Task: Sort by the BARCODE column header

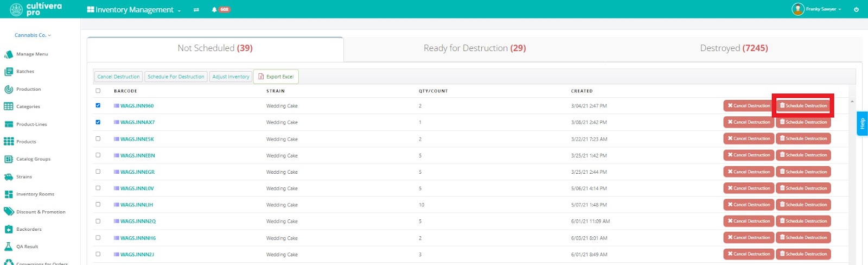Action: tap(125, 91)
